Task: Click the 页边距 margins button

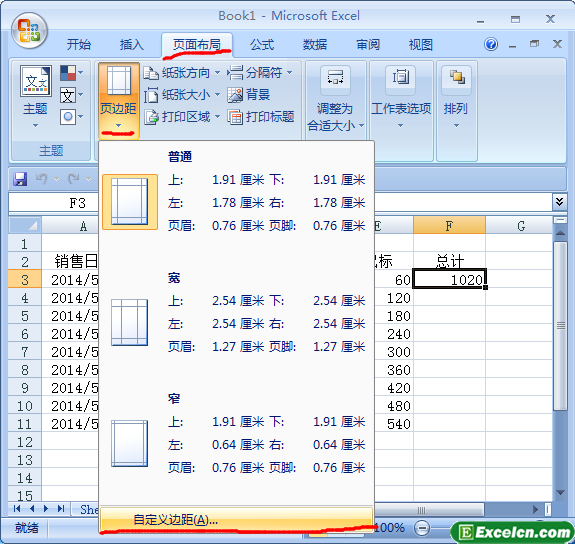Action: tap(118, 100)
